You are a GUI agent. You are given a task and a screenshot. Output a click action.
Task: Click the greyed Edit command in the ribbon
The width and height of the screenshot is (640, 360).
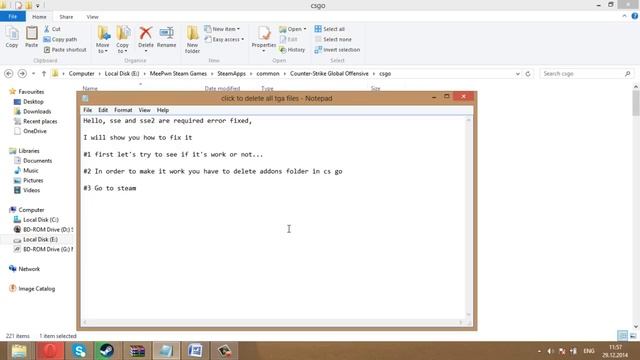pyautogui.click(x=289, y=39)
